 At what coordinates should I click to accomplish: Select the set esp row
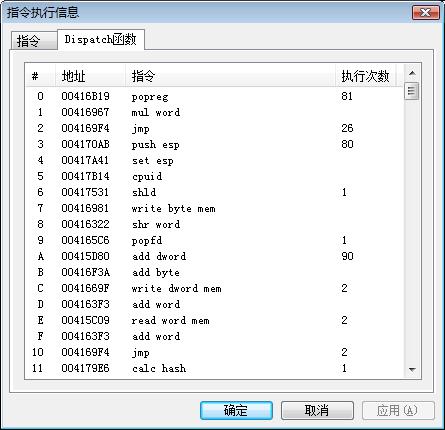pyautogui.click(x=214, y=160)
